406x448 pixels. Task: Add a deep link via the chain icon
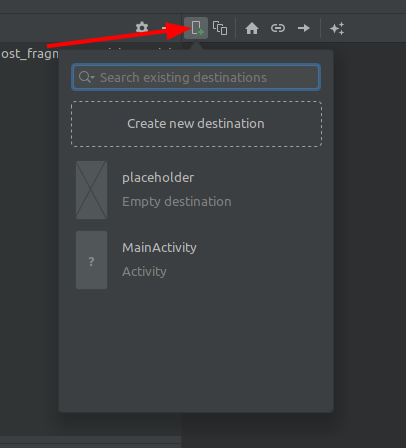click(278, 28)
